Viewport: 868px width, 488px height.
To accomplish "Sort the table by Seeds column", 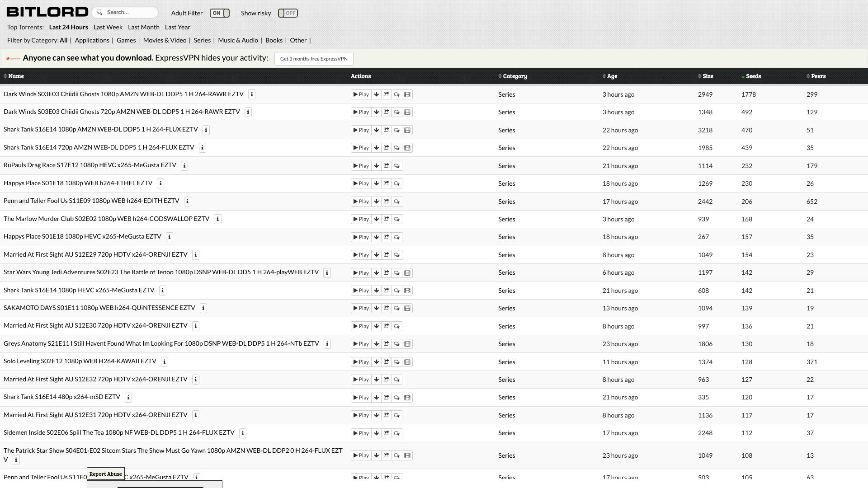I will [x=753, y=76].
